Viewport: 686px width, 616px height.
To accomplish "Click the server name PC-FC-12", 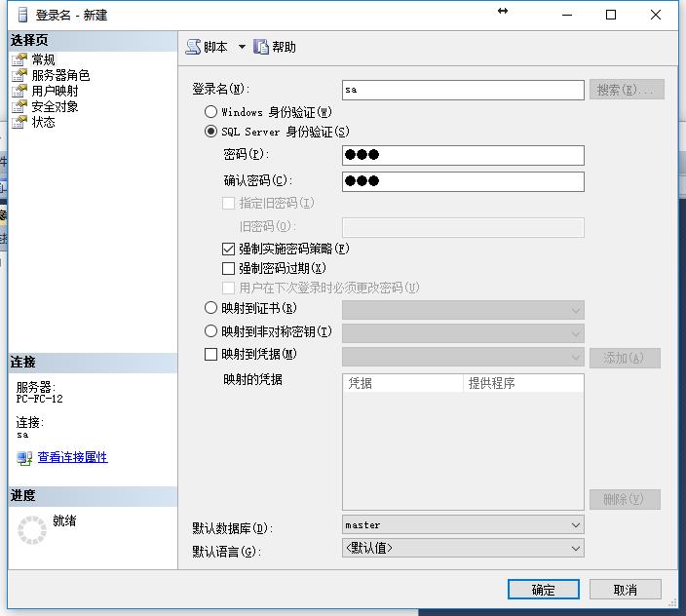I will [x=39, y=399].
